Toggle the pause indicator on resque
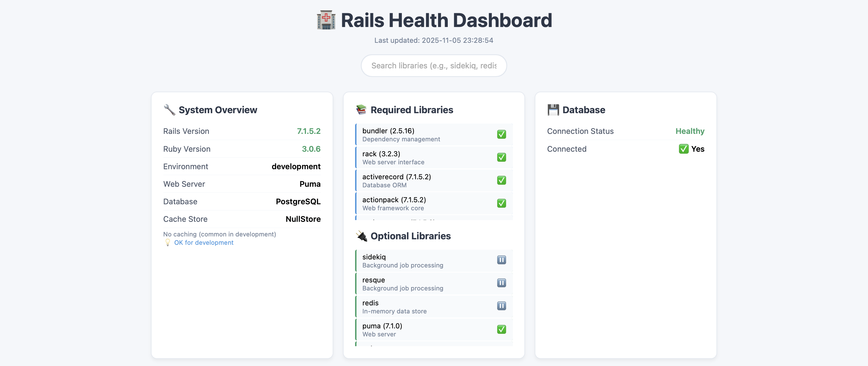The image size is (868, 366). click(501, 283)
